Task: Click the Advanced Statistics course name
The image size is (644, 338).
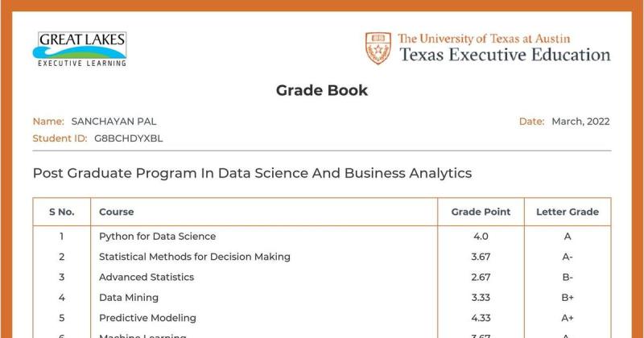Action: tap(147, 277)
